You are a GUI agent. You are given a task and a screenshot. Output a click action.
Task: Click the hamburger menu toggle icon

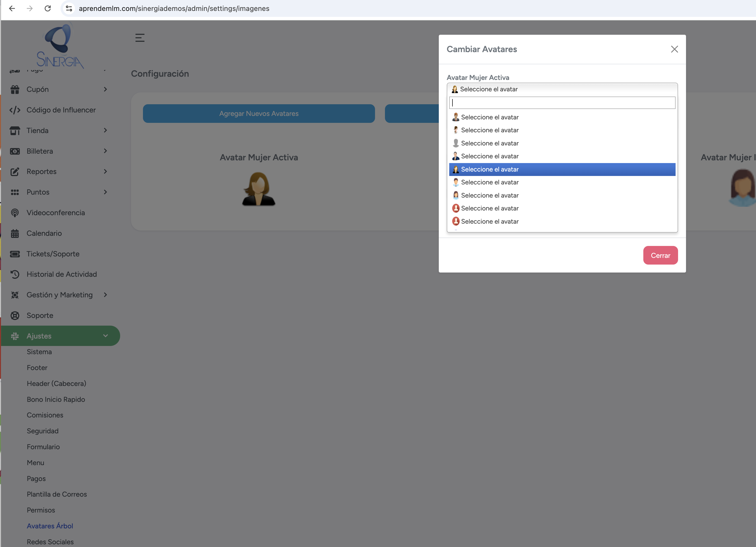(x=140, y=38)
